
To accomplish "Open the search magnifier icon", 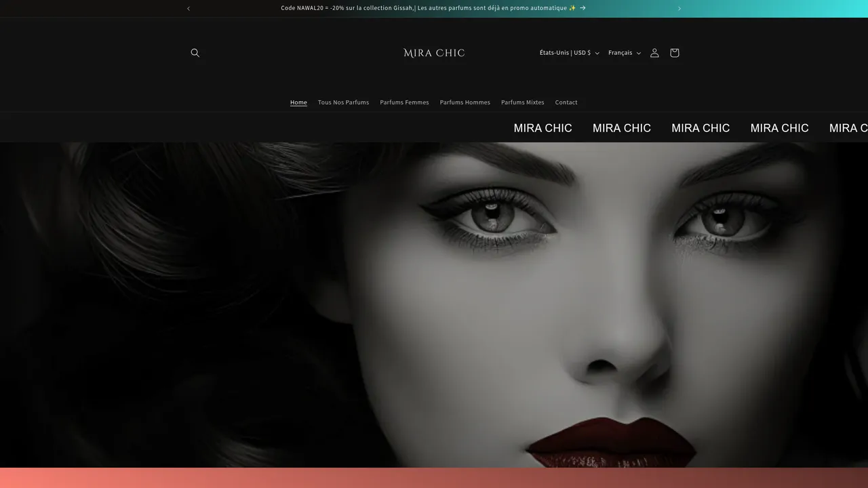I will pos(195,53).
